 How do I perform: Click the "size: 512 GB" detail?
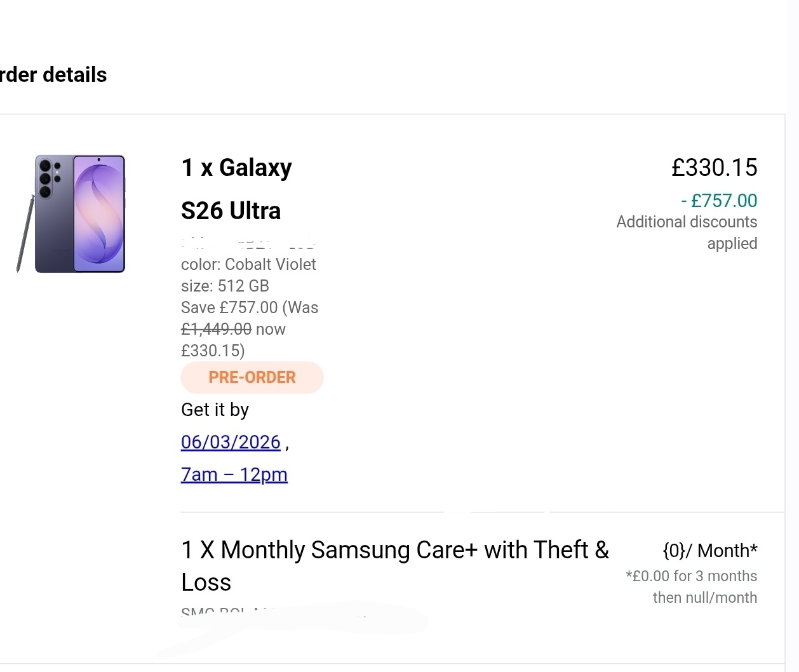click(x=225, y=286)
